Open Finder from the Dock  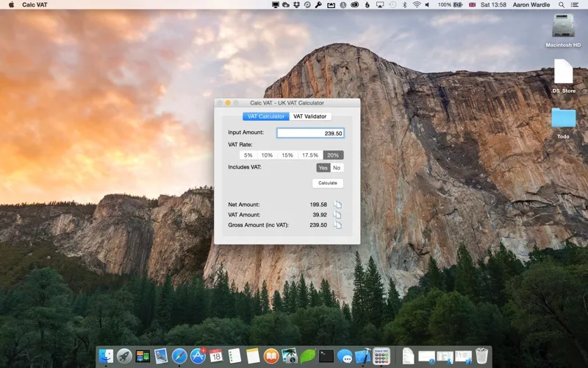[106, 356]
